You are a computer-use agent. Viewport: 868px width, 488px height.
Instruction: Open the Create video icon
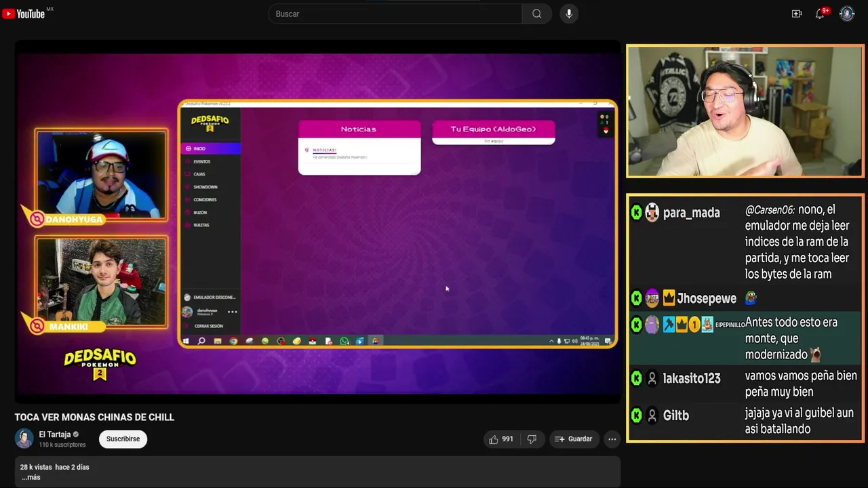tap(797, 14)
